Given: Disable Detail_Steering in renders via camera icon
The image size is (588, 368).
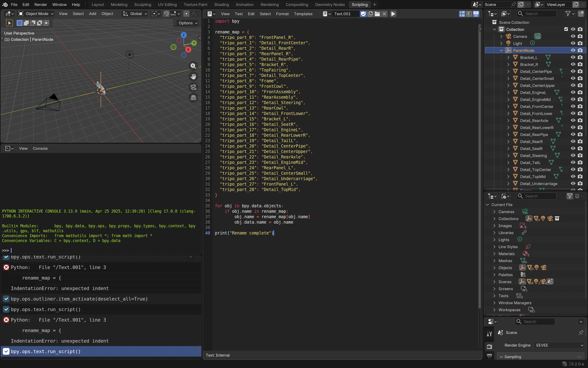Looking at the screenshot, I should 580,156.
